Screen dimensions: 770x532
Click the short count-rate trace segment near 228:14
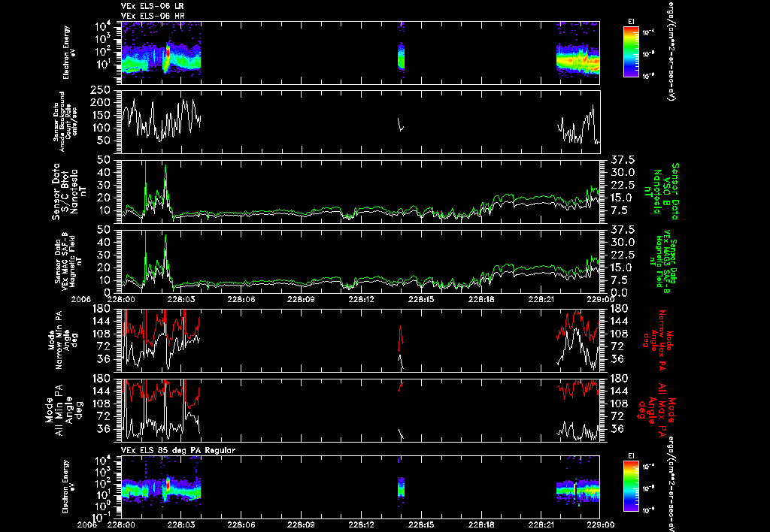(x=400, y=124)
